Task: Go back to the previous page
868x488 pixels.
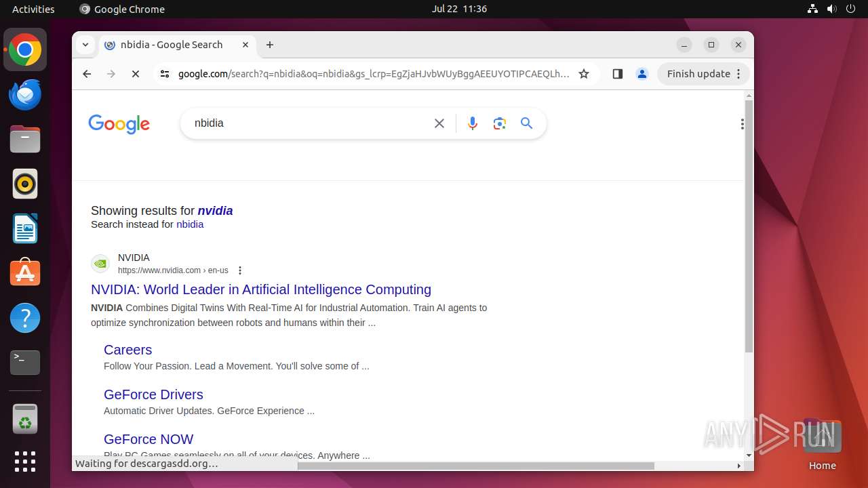Action: 87,74
